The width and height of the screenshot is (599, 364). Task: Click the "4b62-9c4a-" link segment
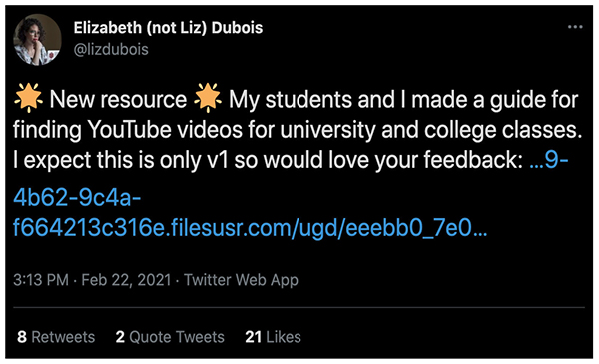pos(77,198)
